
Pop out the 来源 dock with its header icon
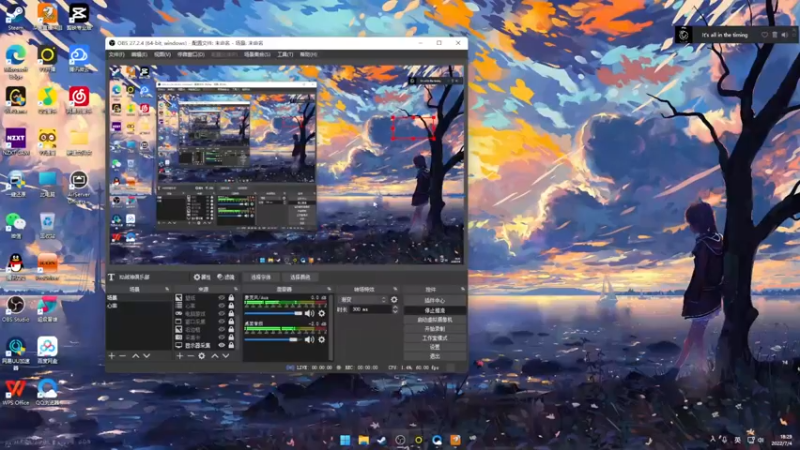point(236,289)
